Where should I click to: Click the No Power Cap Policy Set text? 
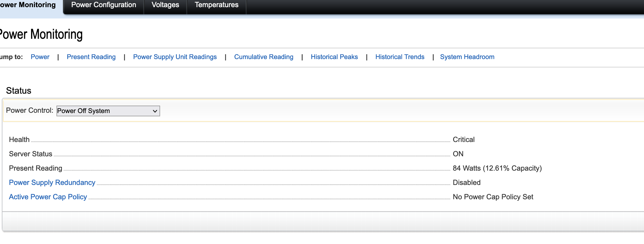click(493, 197)
